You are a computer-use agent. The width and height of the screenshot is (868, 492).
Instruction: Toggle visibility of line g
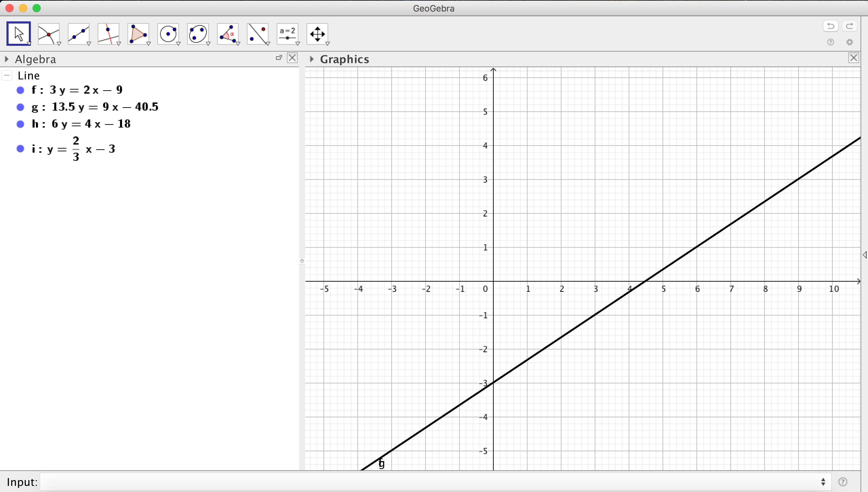click(x=20, y=107)
